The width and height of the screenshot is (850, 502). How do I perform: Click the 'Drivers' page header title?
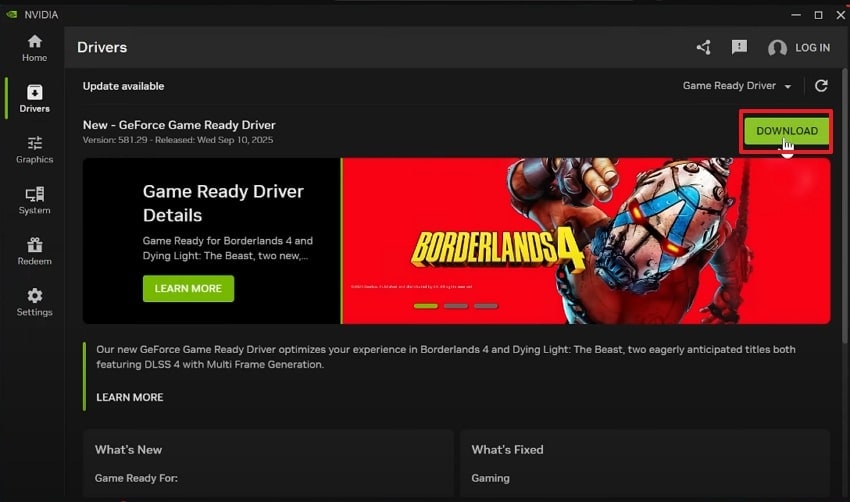pyautogui.click(x=102, y=47)
